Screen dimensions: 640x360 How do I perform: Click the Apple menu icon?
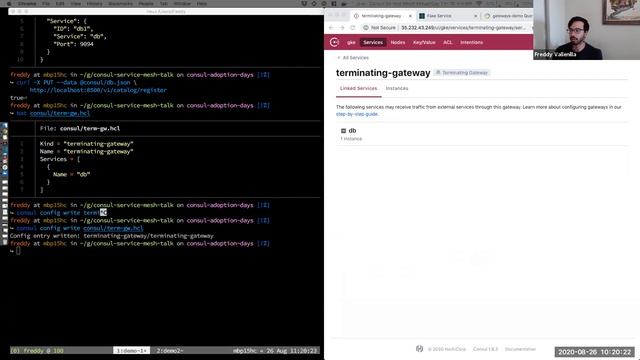(9, 3)
